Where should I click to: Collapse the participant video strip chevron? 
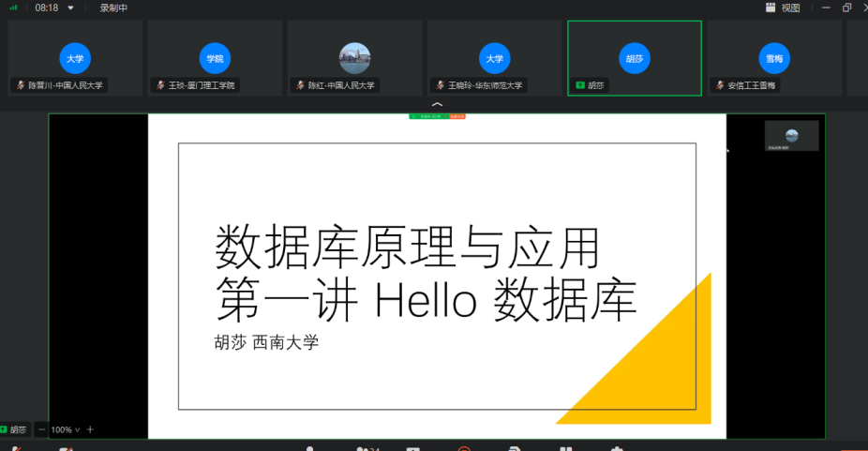(436, 105)
